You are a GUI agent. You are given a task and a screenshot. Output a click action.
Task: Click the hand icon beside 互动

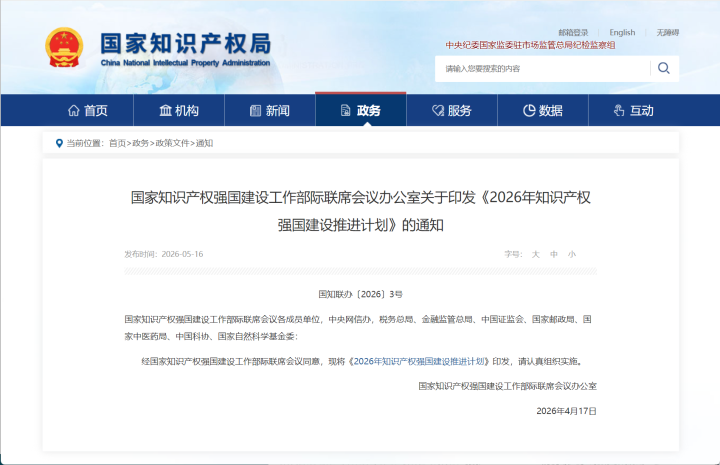coord(619,111)
